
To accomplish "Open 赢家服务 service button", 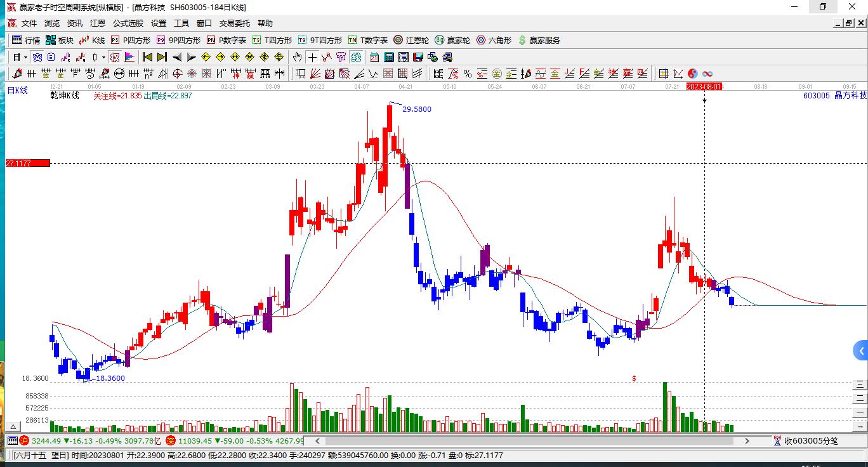I will point(539,40).
